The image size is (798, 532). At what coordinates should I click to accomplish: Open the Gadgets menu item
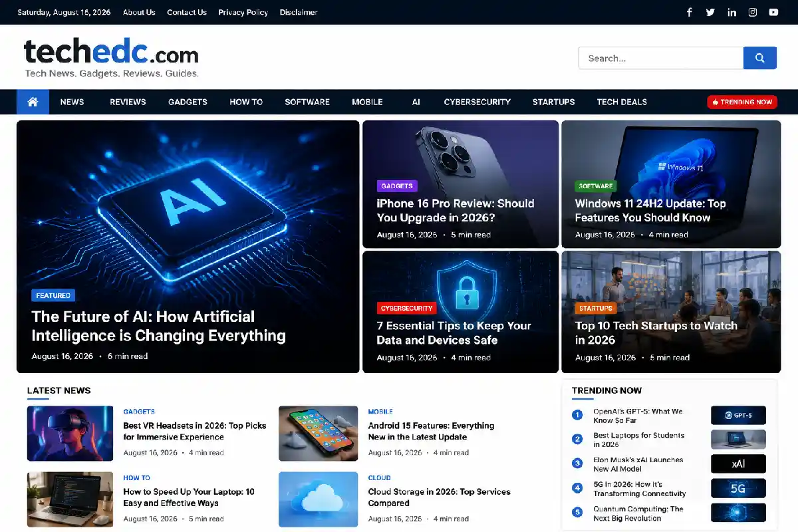coord(188,102)
